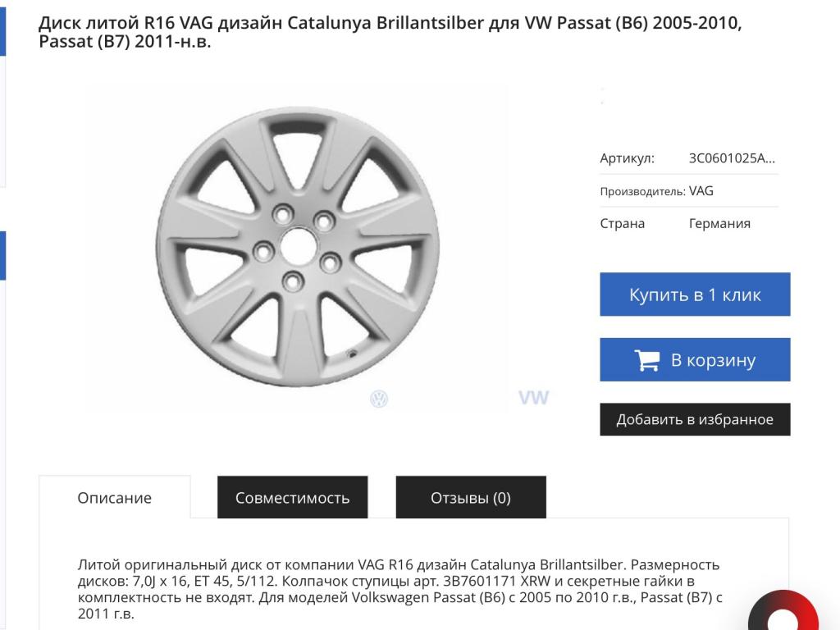The image size is (840, 630).
Task: Click the round VW logo watermark
Action: [x=379, y=399]
